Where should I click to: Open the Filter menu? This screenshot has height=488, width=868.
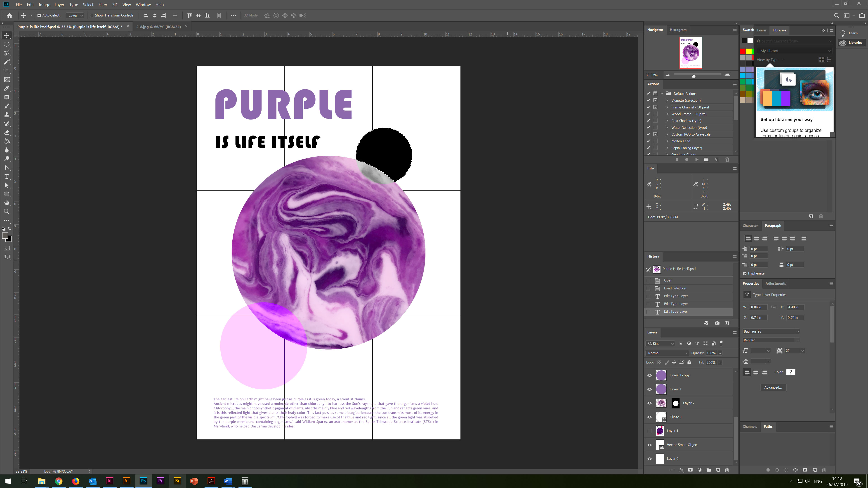click(x=102, y=5)
